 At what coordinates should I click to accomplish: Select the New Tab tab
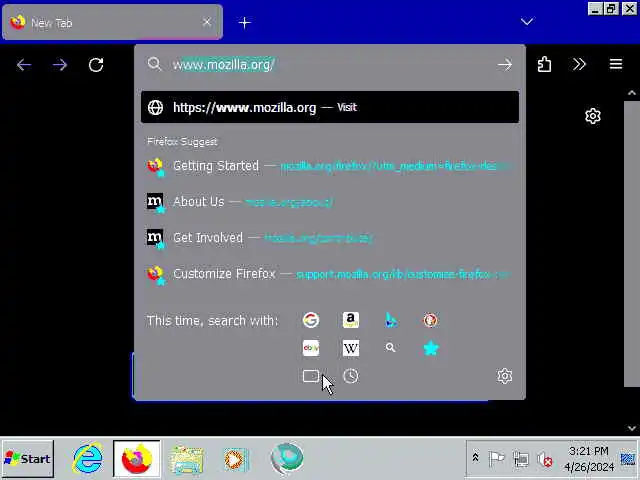[112, 22]
